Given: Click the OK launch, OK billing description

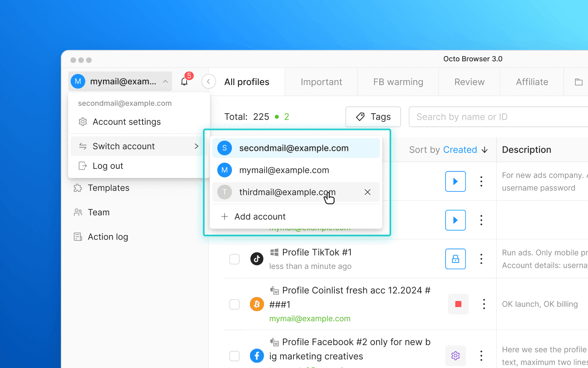Looking at the screenshot, I should pyautogui.click(x=540, y=304).
